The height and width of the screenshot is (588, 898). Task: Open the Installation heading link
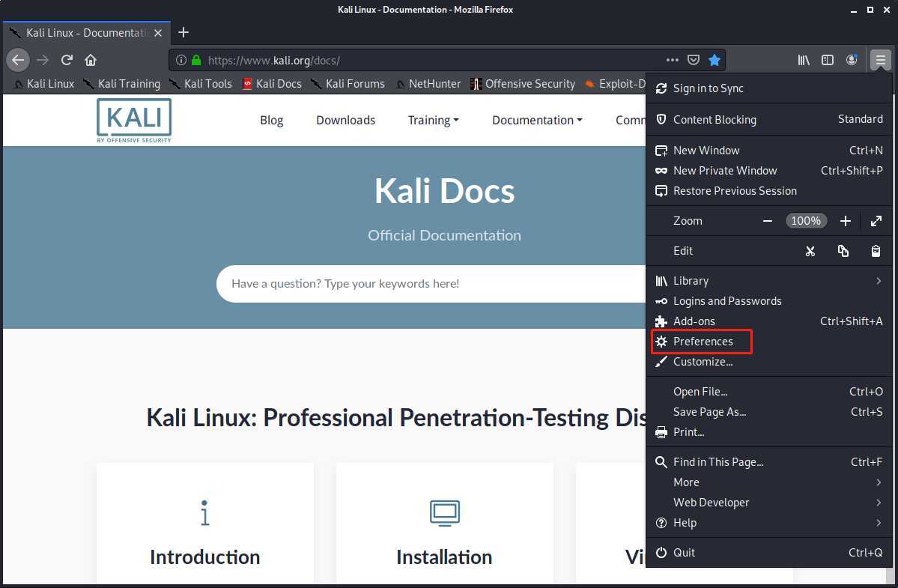point(444,557)
